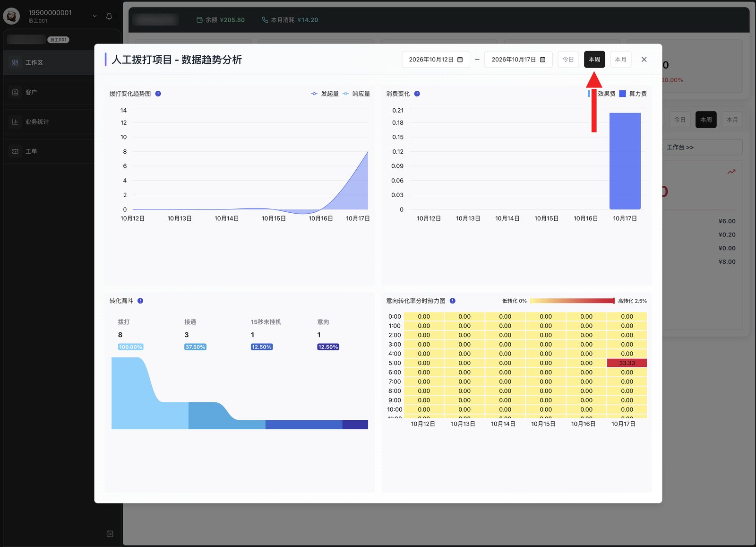756x547 pixels.
Task: Open the end date calendar picker icon
Action: point(542,60)
